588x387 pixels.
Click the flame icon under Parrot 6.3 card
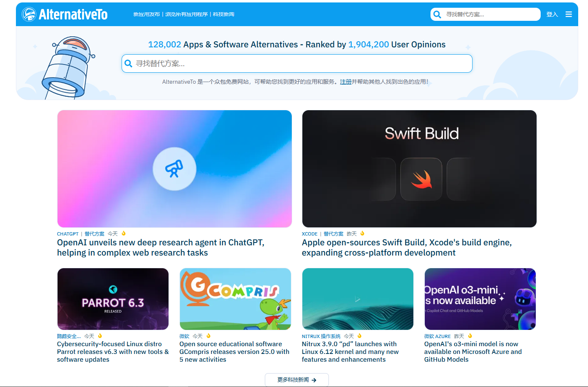coord(100,336)
